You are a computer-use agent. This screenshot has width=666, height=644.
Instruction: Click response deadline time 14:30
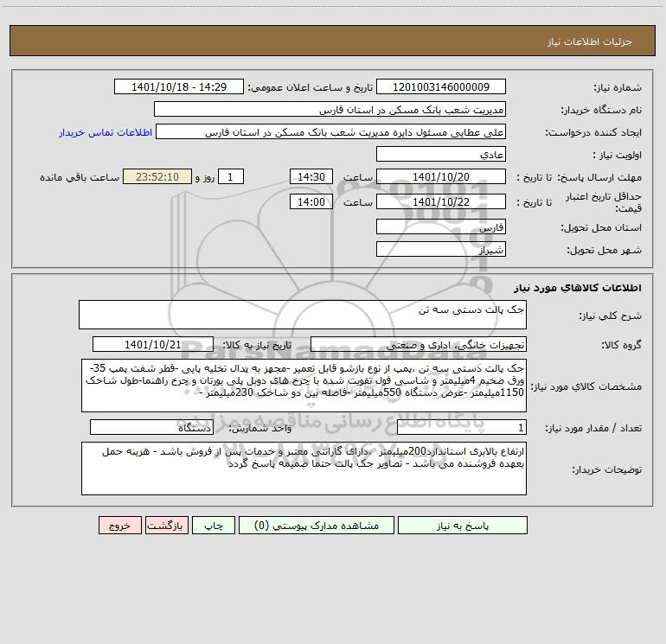click(x=311, y=176)
